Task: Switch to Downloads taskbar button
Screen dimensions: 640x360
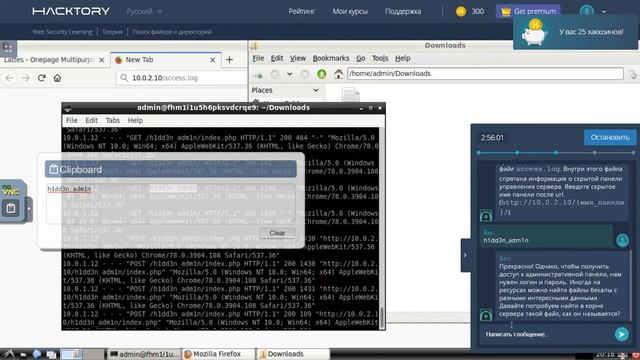Action: point(293,354)
